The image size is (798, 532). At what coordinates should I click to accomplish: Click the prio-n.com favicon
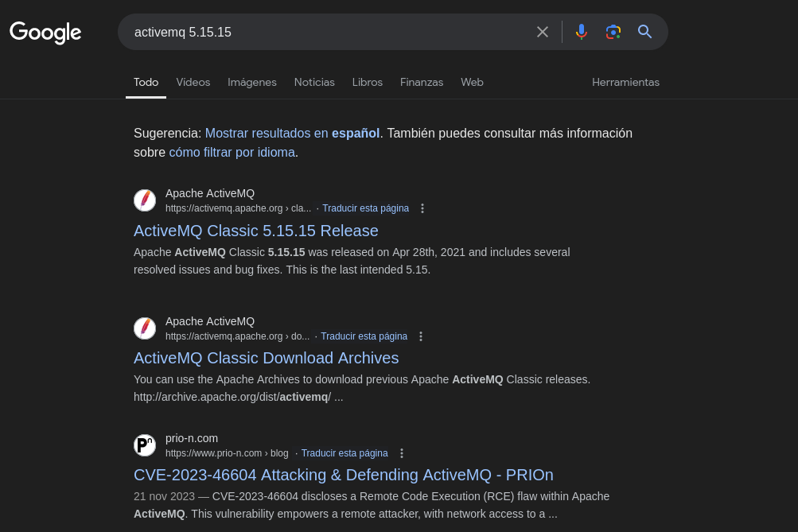[x=145, y=445]
